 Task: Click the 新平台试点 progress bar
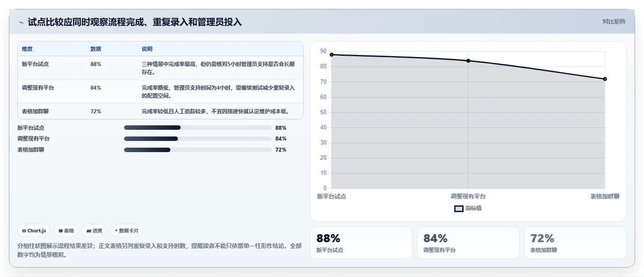[x=198, y=128]
